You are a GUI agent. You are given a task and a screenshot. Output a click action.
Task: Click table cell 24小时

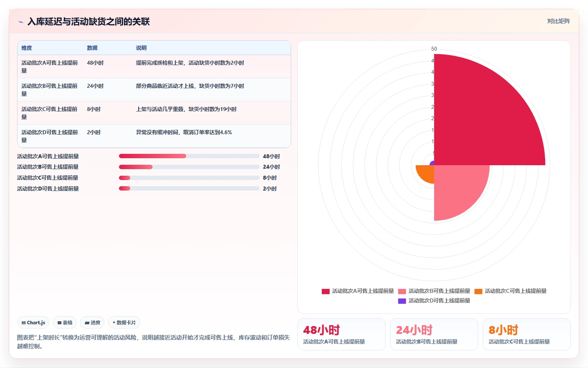tap(95, 86)
